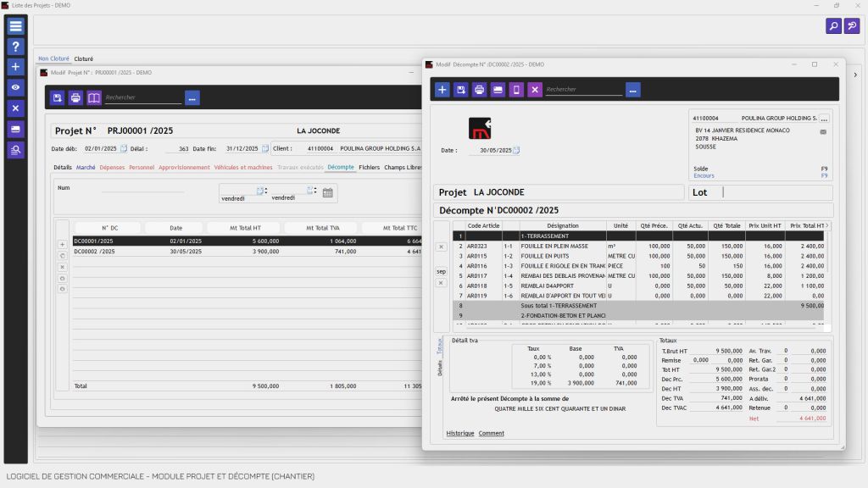Click the purple X delete icon in Décompte toolbar

pyautogui.click(x=534, y=90)
